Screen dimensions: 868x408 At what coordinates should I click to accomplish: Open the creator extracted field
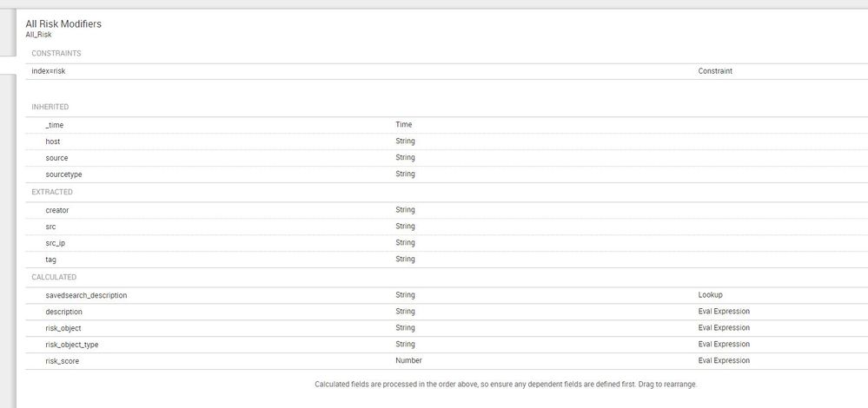57,210
